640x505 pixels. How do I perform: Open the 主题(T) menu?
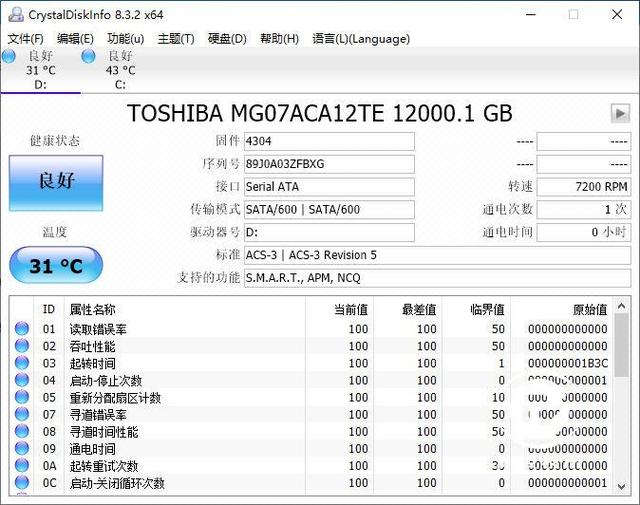(x=176, y=39)
